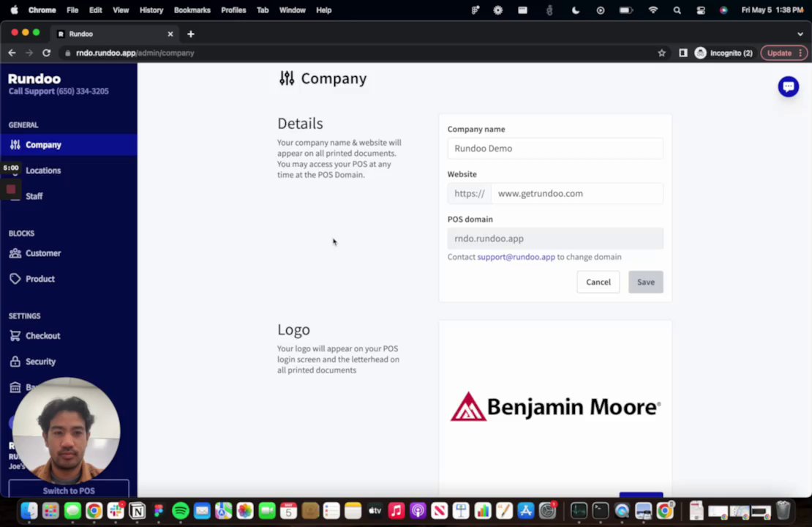Open Music app from the dock
812x527 pixels.
pyautogui.click(x=396, y=511)
